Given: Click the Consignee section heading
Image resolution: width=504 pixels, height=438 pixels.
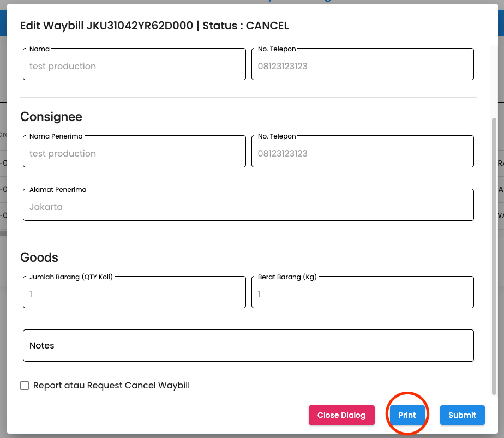Looking at the screenshot, I should click(51, 117).
